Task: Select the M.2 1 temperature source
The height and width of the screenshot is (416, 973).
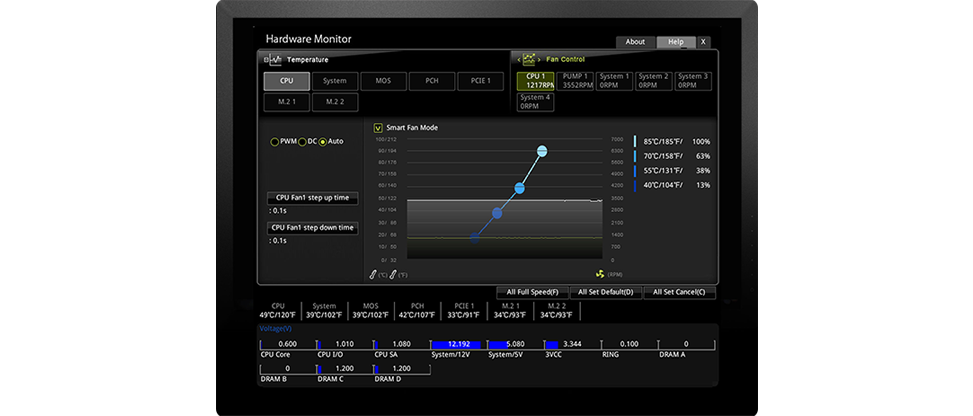Action: tap(287, 102)
